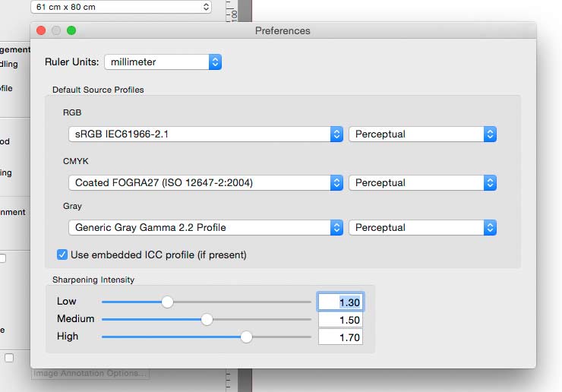Viewport: 562px width, 392px height.
Task: Click the Ruler Units label
Action: coord(71,62)
